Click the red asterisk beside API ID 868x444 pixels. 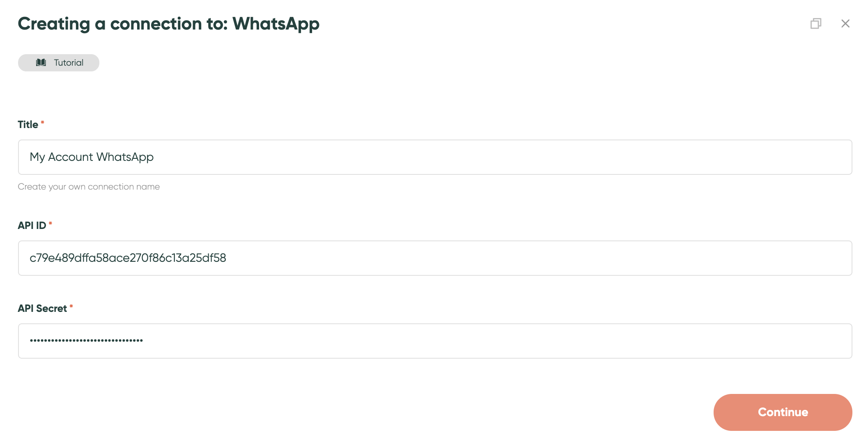tap(51, 223)
